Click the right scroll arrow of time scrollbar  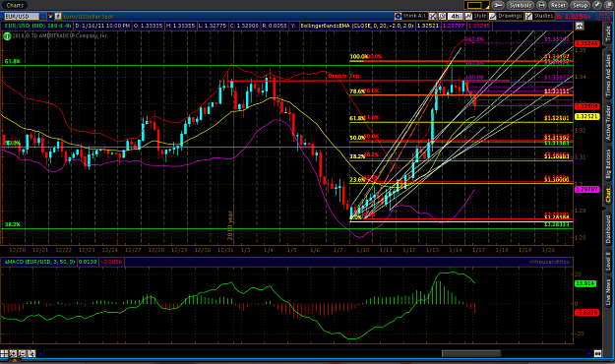(588, 354)
